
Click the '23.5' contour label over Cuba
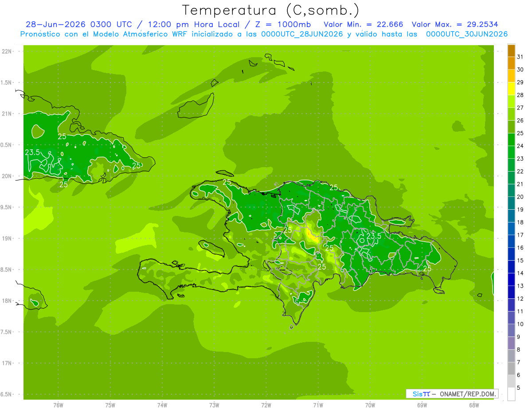(x=32, y=152)
